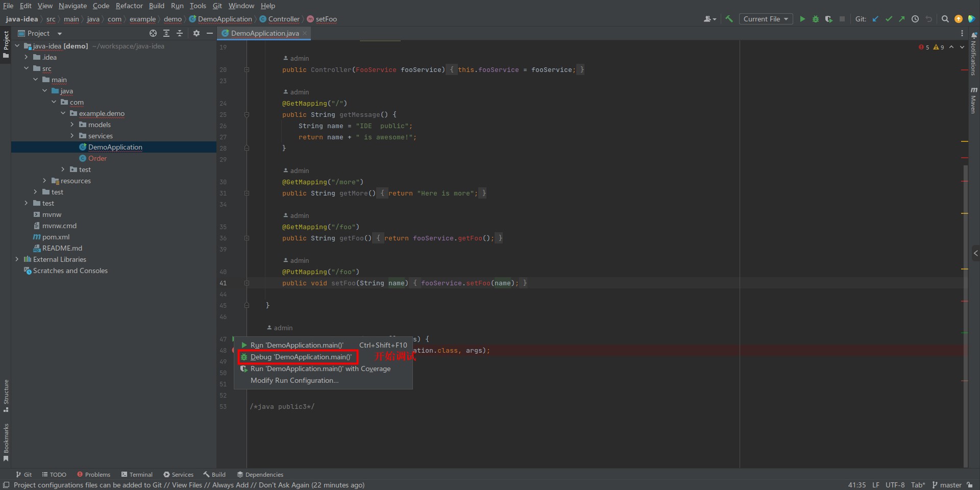Image resolution: width=980 pixels, height=490 pixels.
Task: Toggle the Structure tool window stripe
Action: [6, 396]
